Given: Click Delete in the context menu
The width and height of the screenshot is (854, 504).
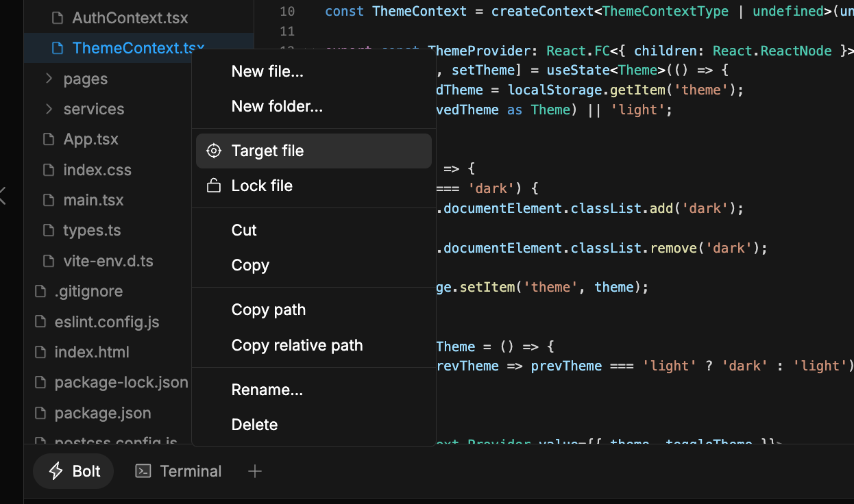Looking at the screenshot, I should pyautogui.click(x=254, y=424).
